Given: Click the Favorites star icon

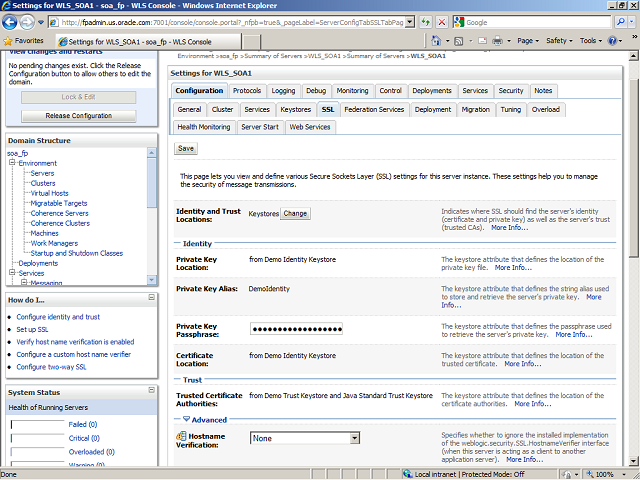Looking at the screenshot, I should point(9,41).
